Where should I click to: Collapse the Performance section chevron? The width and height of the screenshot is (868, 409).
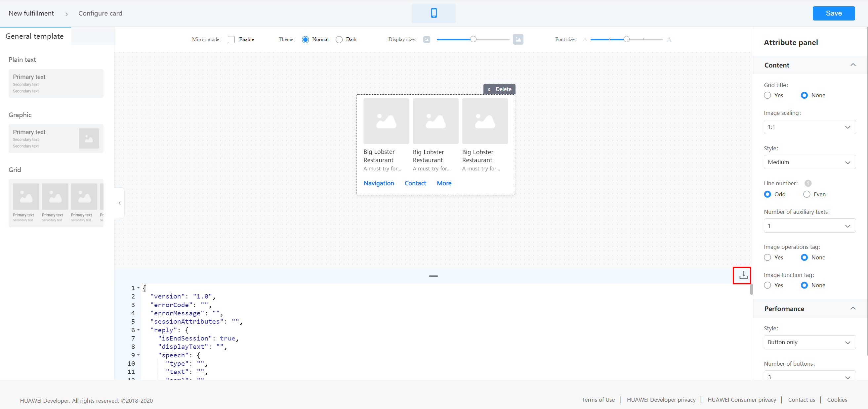tap(853, 308)
